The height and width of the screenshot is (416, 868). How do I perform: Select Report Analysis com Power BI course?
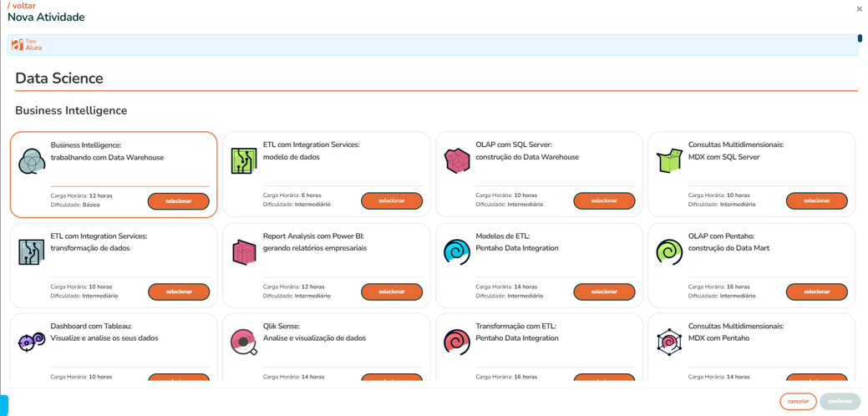coord(391,292)
